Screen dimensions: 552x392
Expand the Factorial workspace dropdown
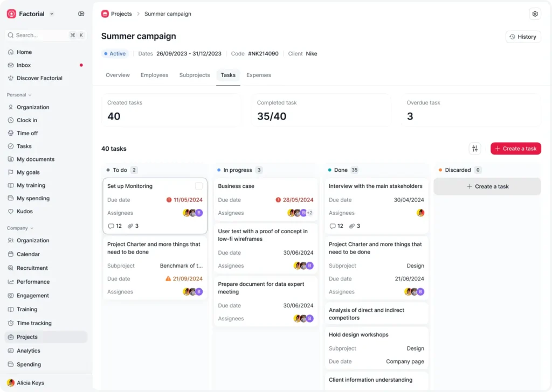[x=52, y=14]
